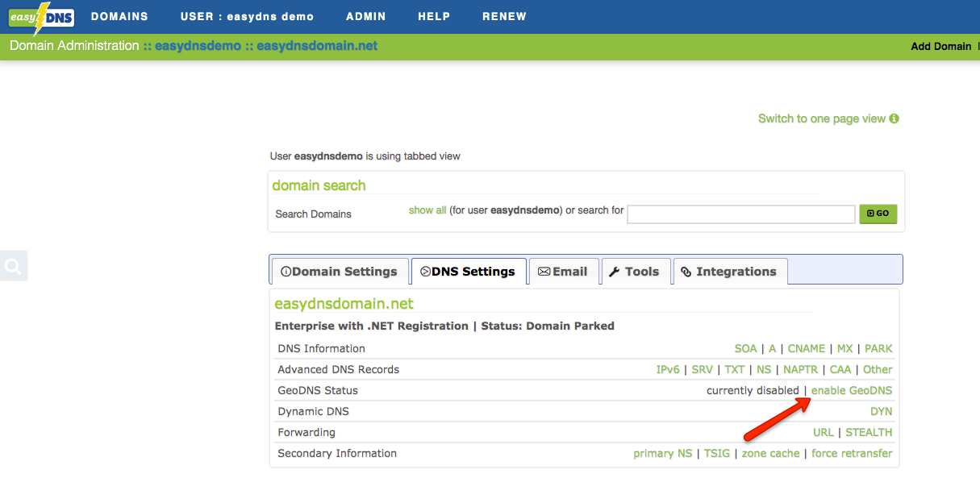Image resolution: width=980 pixels, height=486 pixels.
Task: Click Add Domain in the green bar
Action: tap(940, 46)
